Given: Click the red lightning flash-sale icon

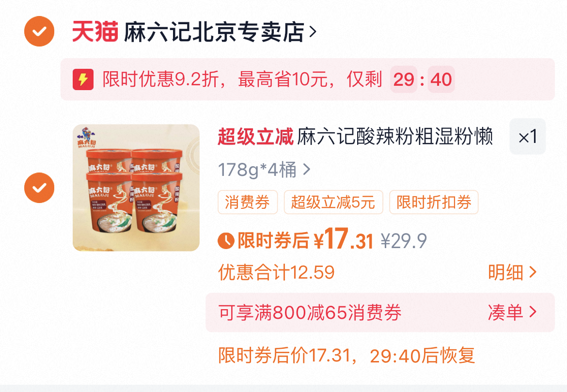Looking at the screenshot, I should [83, 79].
